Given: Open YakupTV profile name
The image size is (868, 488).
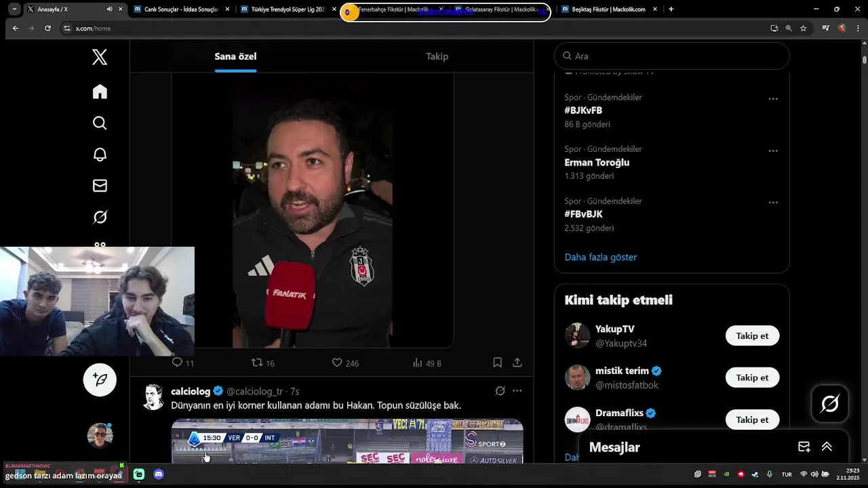Looking at the screenshot, I should tap(615, 329).
